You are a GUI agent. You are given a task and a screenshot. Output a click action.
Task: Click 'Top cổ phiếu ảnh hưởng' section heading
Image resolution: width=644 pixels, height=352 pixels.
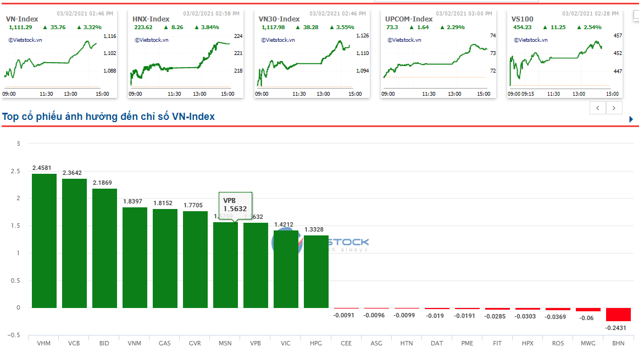pos(108,117)
